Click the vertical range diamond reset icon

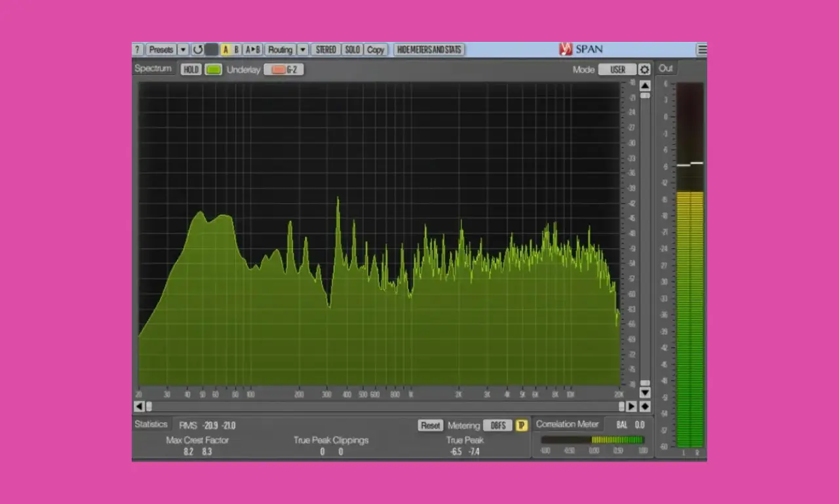645,406
